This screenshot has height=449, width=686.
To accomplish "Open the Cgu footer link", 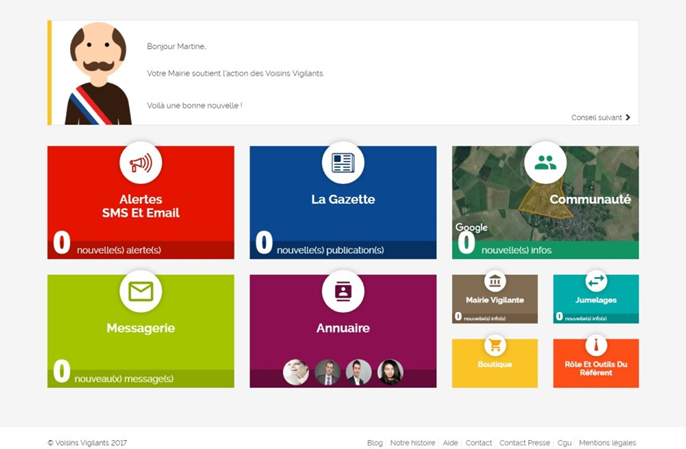I will point(564,443).
